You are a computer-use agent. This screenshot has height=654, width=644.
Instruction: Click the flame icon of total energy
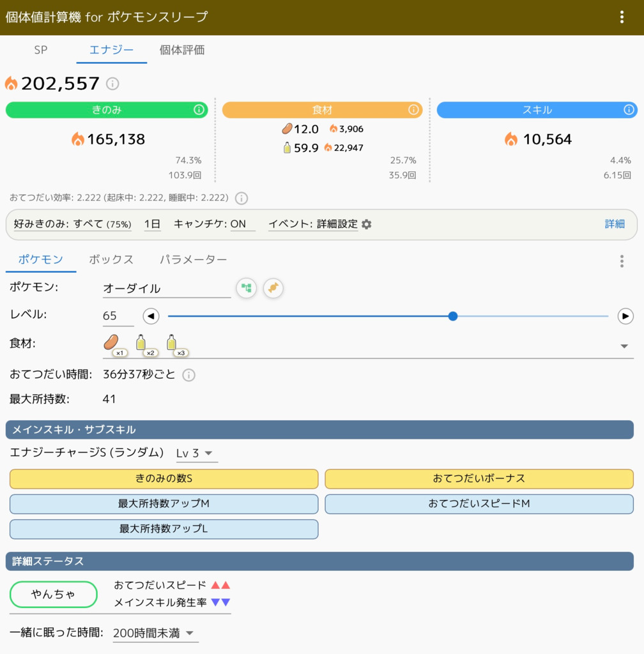[x=11, y=84]
